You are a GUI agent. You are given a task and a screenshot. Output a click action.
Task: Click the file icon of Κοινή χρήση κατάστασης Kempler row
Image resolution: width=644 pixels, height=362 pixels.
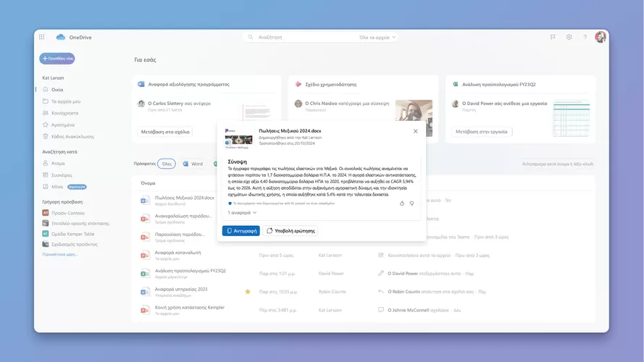pyautogui.click(x=145, y=310)
